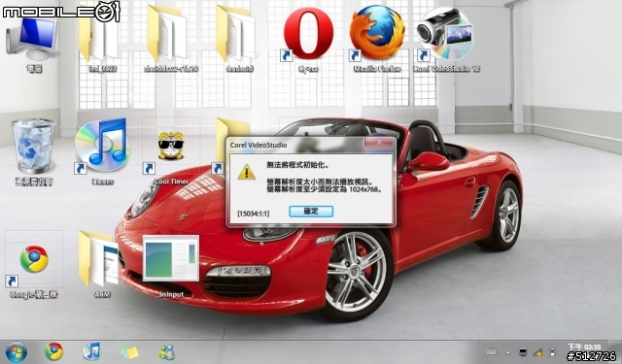This screenshot has height=364, width=622.
Task: Select the Recycle Bin desktop icon
Action: 34,150
